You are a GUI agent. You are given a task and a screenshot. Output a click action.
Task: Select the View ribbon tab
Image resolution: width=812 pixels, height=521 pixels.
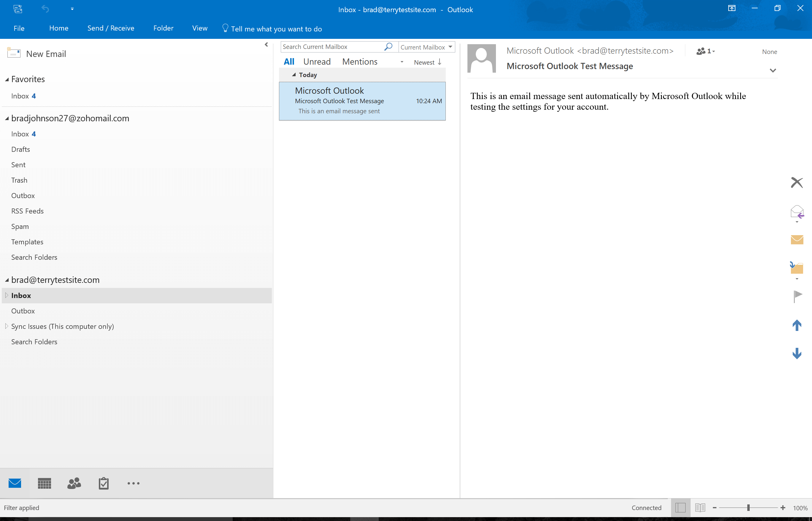200,28
